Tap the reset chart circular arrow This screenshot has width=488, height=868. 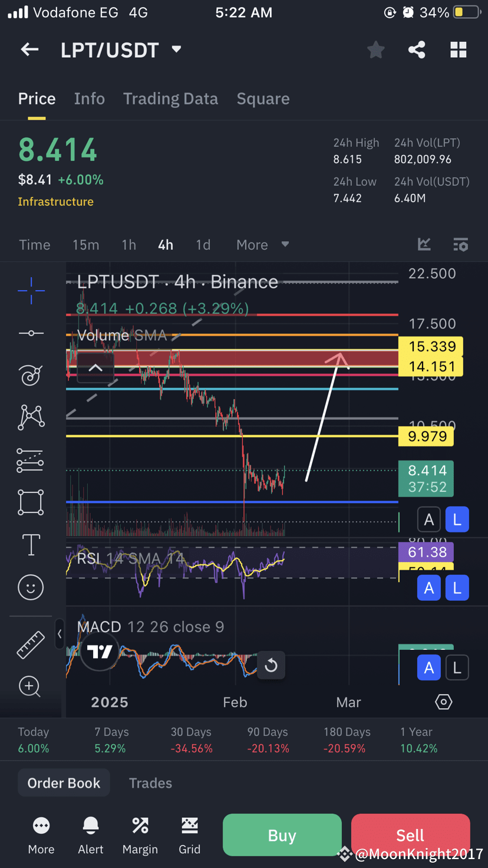(x=271, y=665)
